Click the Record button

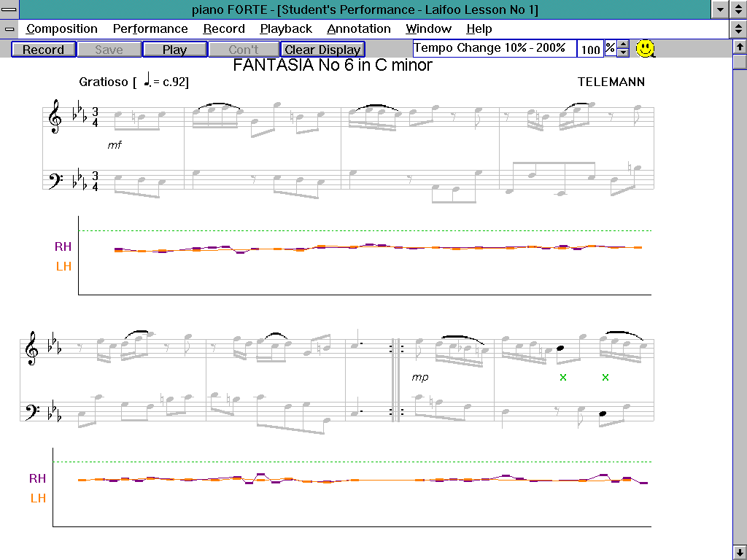pos(43,50)
